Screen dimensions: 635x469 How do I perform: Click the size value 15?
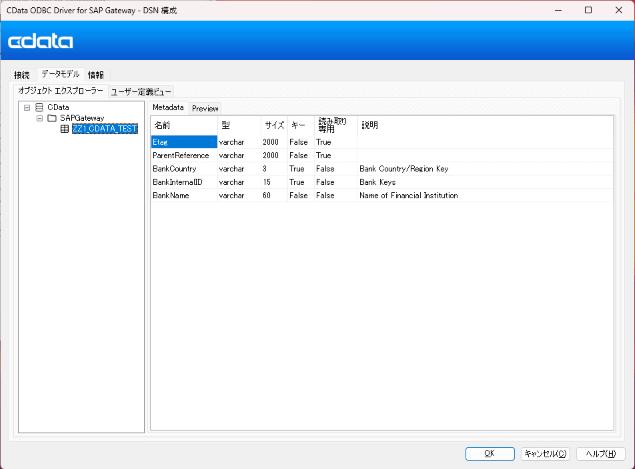[266, 182]
